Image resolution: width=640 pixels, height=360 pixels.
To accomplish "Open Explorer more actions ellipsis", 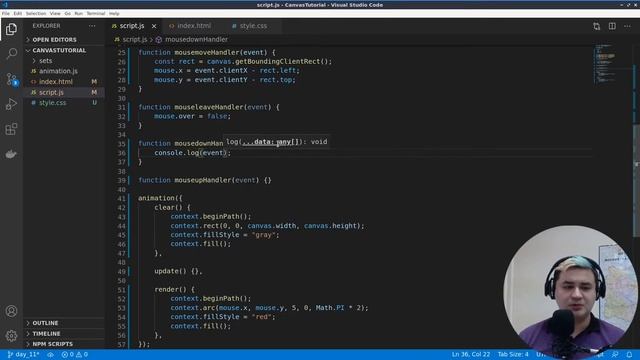I will tap(92, 26).
